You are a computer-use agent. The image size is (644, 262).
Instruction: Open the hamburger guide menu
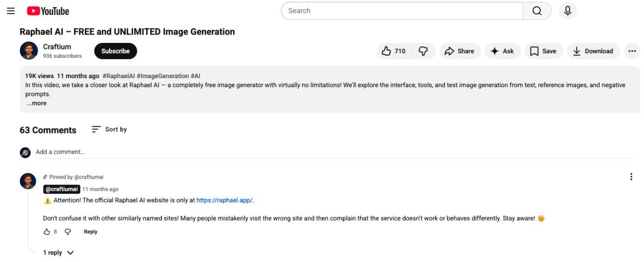[x=11, y=11]
